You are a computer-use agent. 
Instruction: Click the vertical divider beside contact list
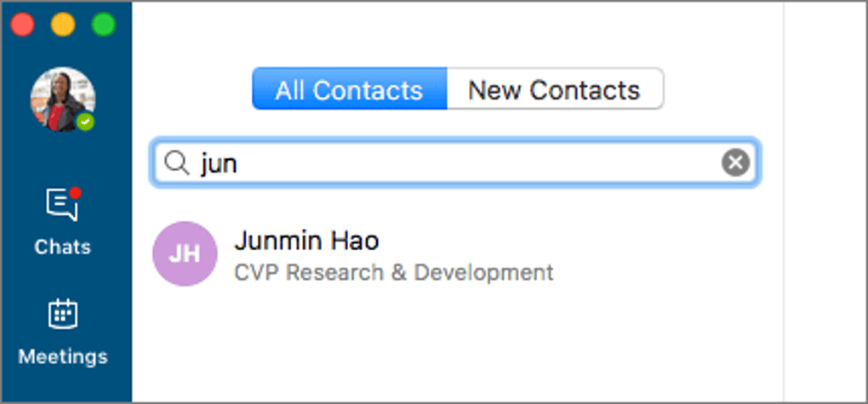coord(783,202)
